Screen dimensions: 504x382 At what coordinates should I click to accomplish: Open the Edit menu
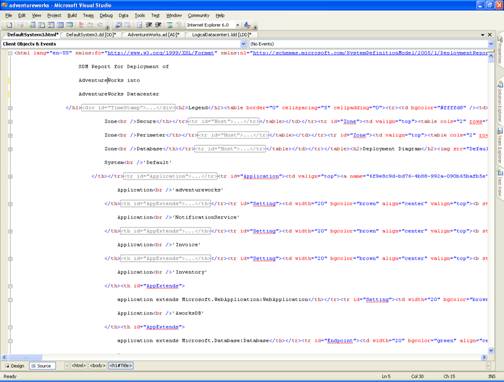(22, 15)
